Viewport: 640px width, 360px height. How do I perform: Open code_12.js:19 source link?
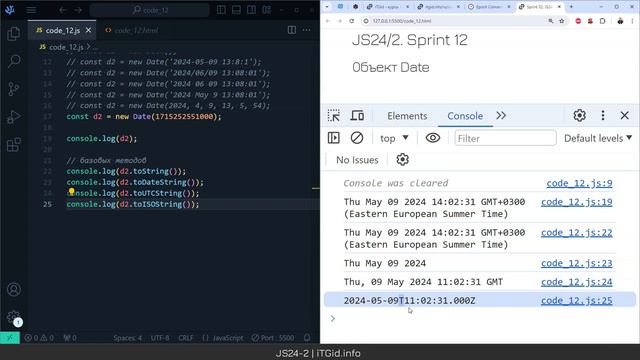tap(577, 202)
